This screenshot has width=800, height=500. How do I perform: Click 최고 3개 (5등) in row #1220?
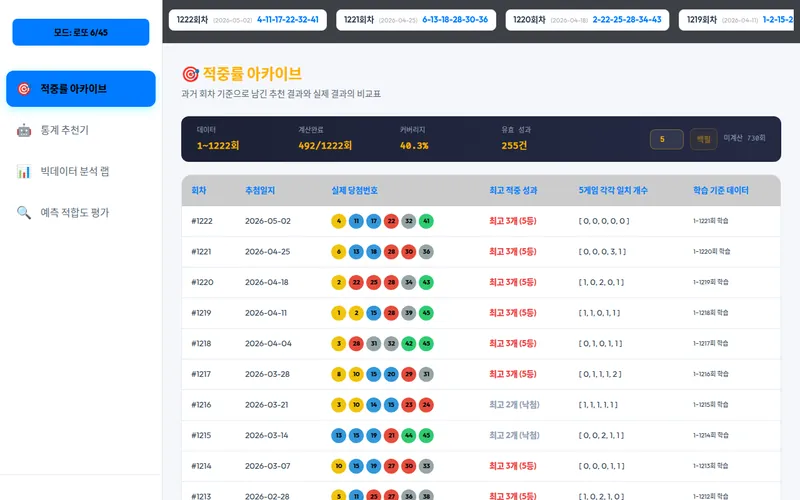pos(513,282)
